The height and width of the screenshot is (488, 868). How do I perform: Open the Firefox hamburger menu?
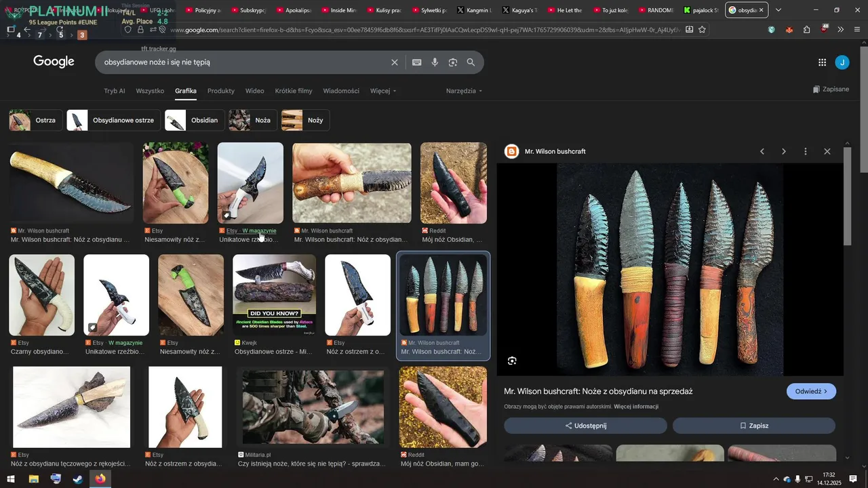pyautogui.click(x=858, y=30)
